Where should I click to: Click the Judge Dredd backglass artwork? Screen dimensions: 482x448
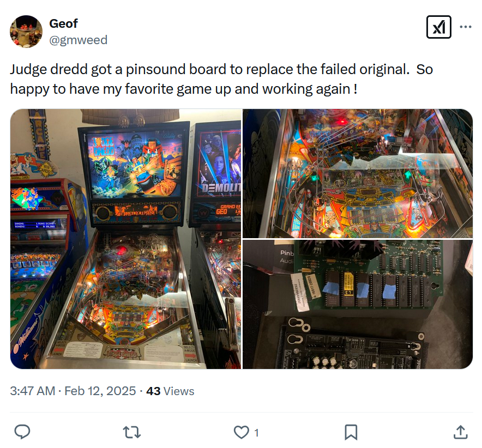pyautogui.click(x=134, y=164)
